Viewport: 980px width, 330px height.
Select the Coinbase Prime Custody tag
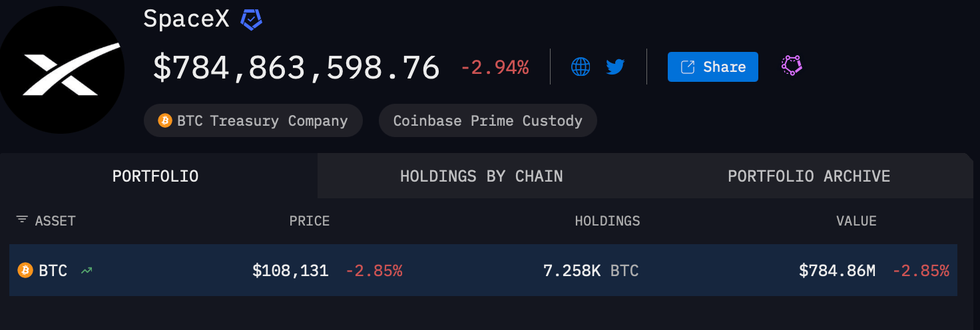[487, 120]
